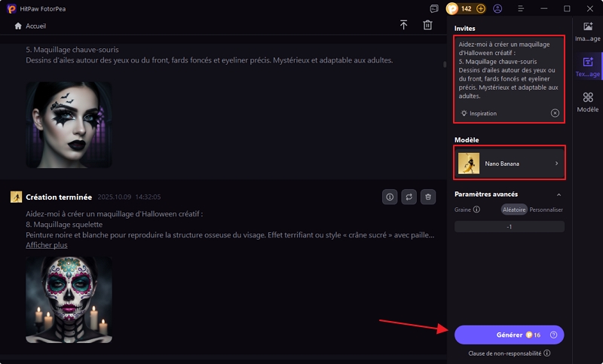
Task: Regenerate the skeleton makeup creation
Action: pos(409,197)
